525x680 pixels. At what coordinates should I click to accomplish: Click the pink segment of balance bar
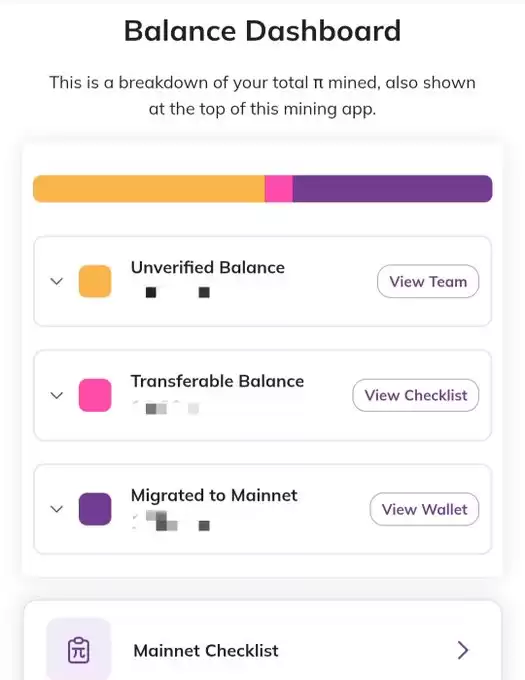pyautogui.click(x=279, y=189)
